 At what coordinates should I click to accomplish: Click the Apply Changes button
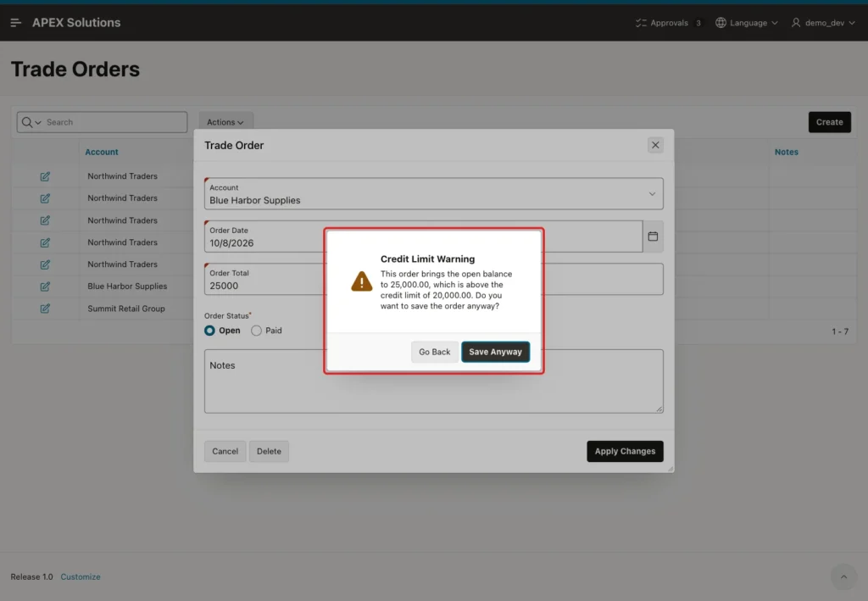coord(625,451)
